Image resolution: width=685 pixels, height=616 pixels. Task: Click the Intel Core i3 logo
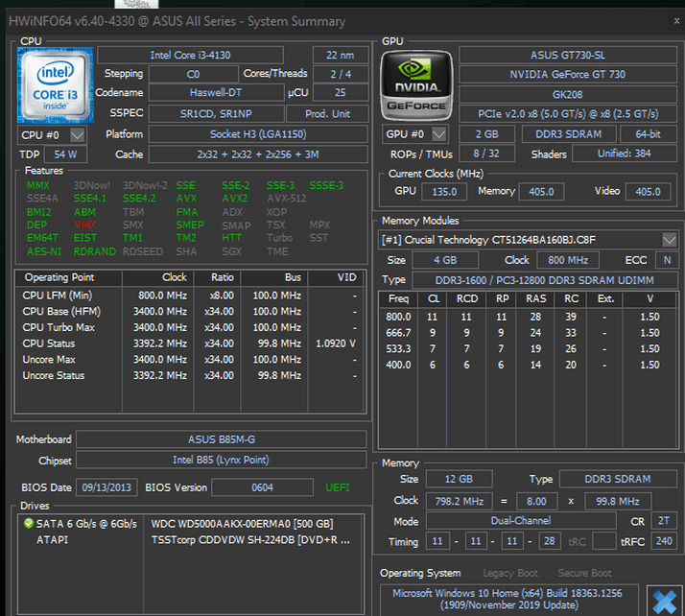click(55, 84)
